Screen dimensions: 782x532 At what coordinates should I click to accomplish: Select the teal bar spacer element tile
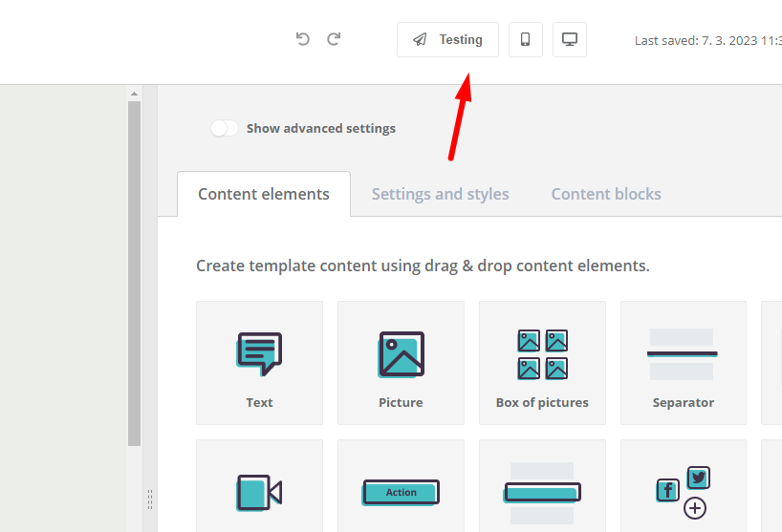pyautogui.click(x=542, y=485)
